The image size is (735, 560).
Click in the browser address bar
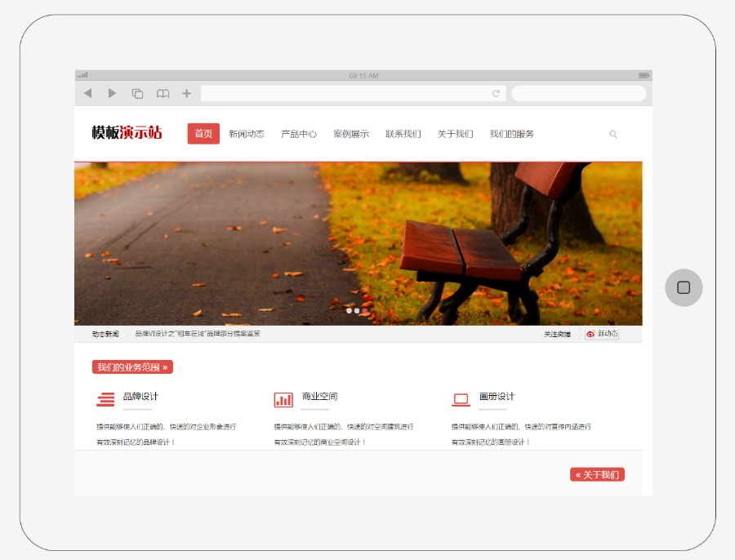click(x=353, y=93)
